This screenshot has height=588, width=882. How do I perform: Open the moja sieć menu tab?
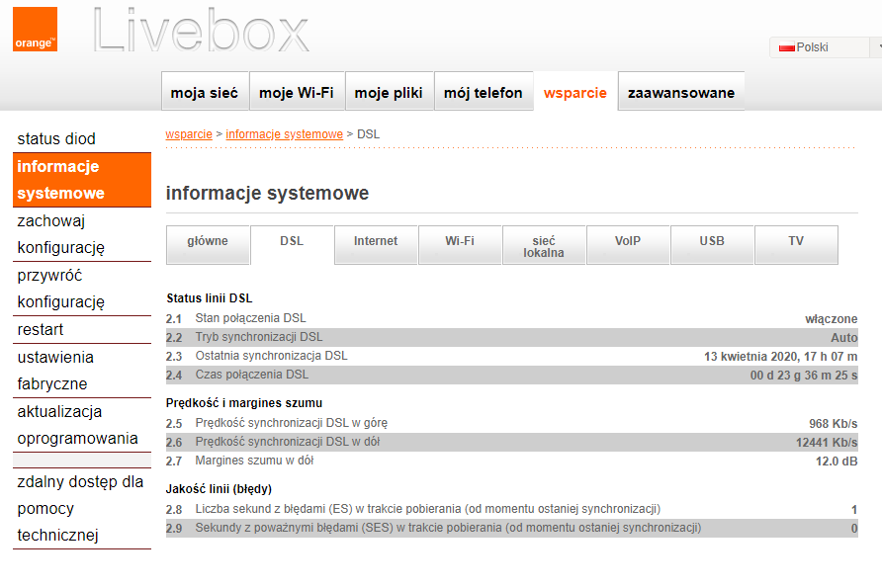[205, 93]
